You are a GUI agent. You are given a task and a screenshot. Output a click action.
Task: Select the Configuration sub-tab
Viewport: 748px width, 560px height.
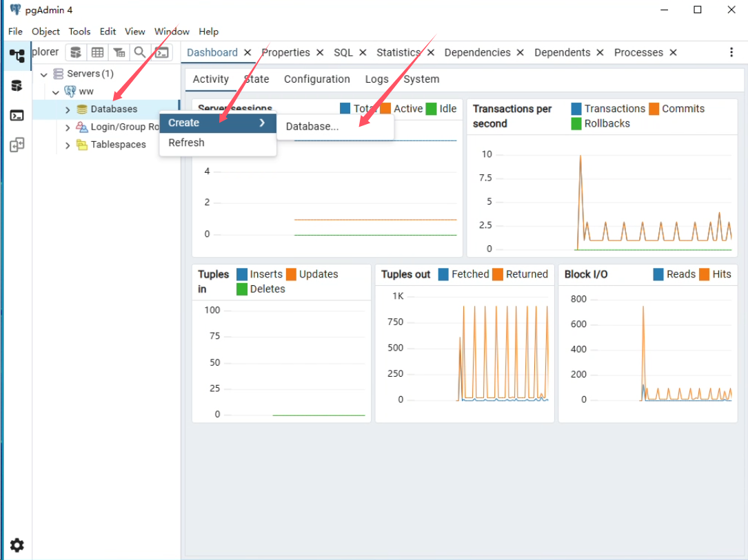(x=317, y=79)
